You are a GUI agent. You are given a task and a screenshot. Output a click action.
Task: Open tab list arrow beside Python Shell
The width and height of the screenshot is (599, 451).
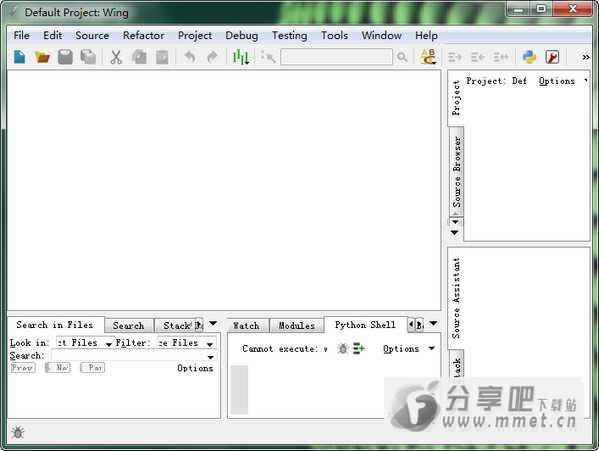pyautogui.click(x=433, y=323)
